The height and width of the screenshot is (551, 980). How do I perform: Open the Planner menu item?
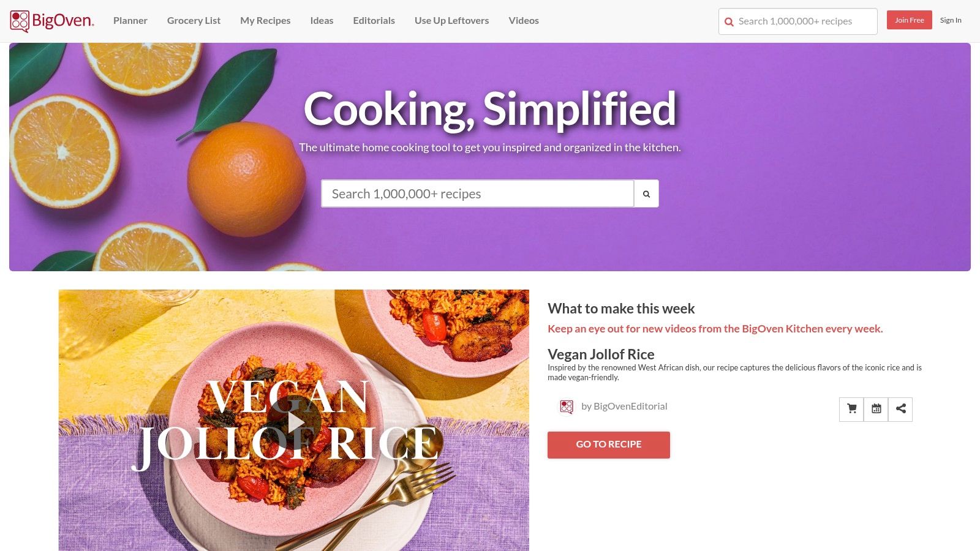tap(130, 20)
